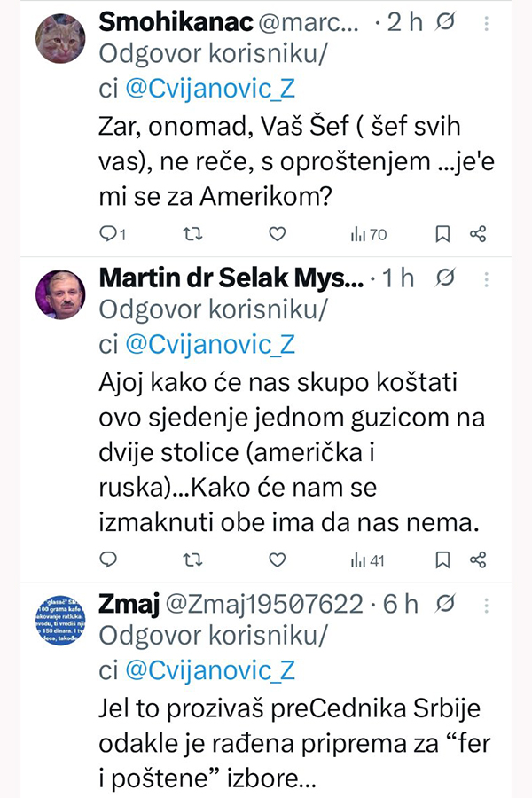Open more options on Martin dr Selak's tweet
The height and width of the screenshot is (798, 532).
[x=486, y=278]
